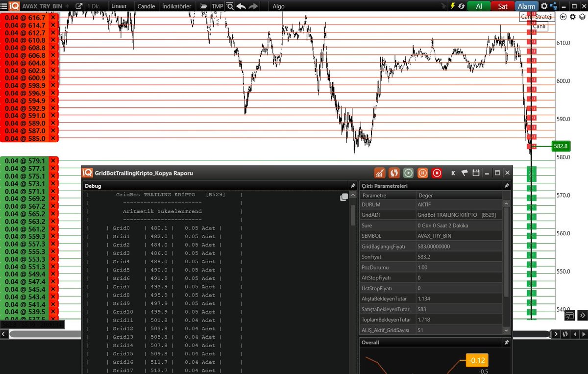Viewport: 588px width, 374px height.
Task: Select the DURUM parameter row
Action: click(431, 204)
